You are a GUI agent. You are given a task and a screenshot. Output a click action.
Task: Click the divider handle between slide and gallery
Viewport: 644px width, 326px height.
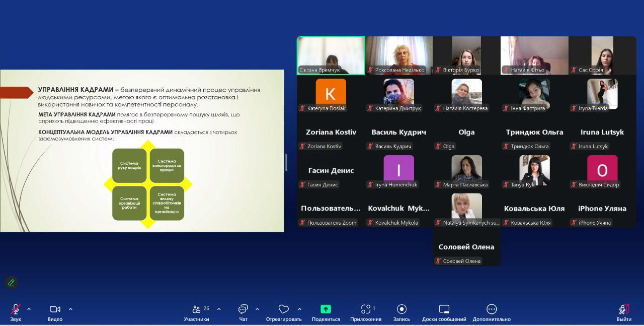pyautogui.click(x=286, y=162)
